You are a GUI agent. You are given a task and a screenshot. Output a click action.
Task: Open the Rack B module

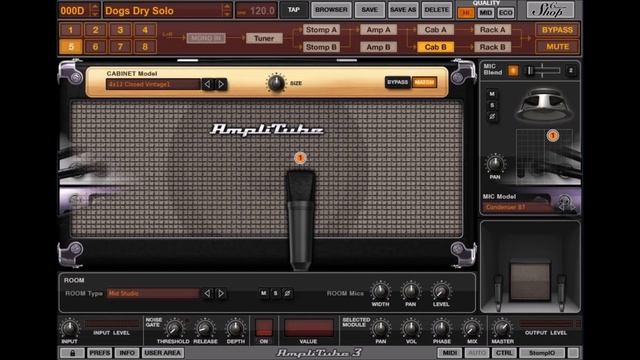coord(492,47)
